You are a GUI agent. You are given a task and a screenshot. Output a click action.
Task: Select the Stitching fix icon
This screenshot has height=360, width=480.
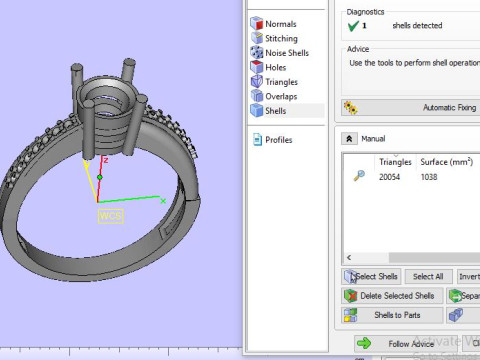pyautogui.click(x=257, y=38)
